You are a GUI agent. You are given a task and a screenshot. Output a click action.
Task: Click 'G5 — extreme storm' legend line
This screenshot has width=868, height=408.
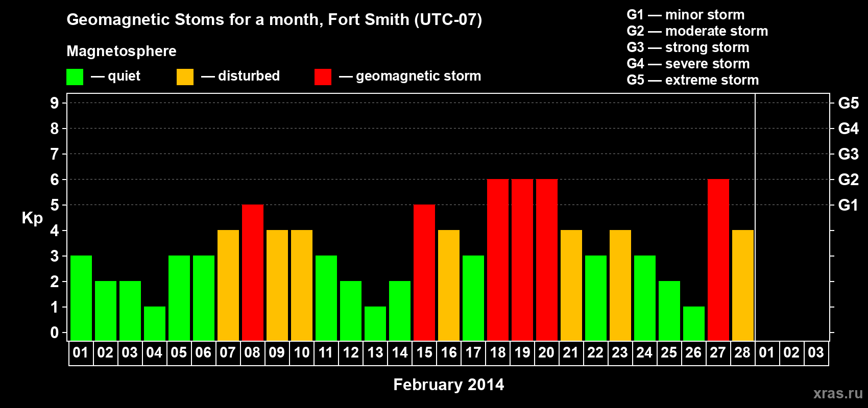pyautogui.click(x=692, y=80)
